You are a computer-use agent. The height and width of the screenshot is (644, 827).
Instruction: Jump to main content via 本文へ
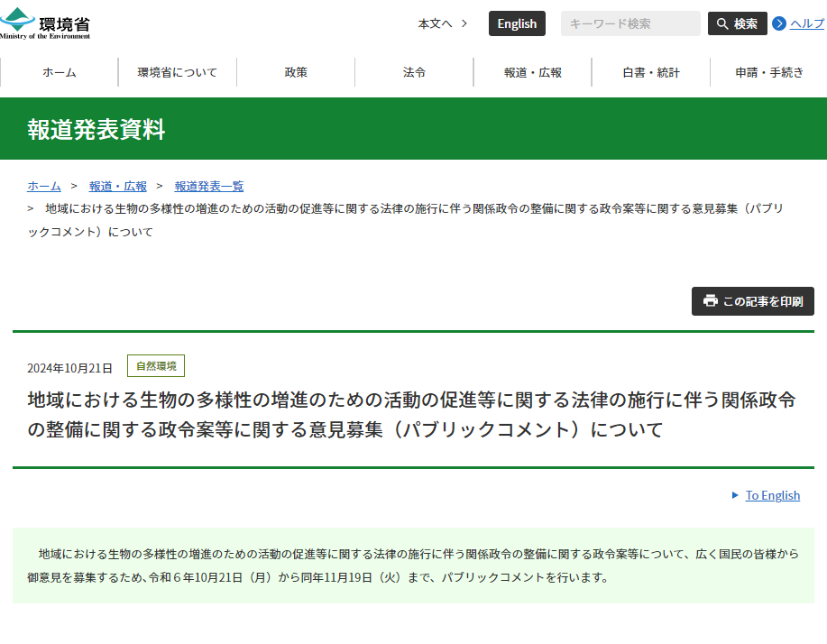click(x=442, y=23)
